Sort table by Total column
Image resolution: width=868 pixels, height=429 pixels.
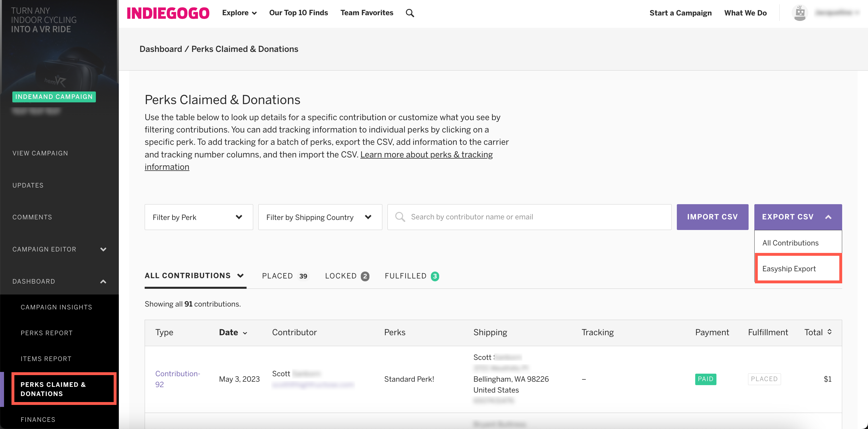(x=818, y=332)
